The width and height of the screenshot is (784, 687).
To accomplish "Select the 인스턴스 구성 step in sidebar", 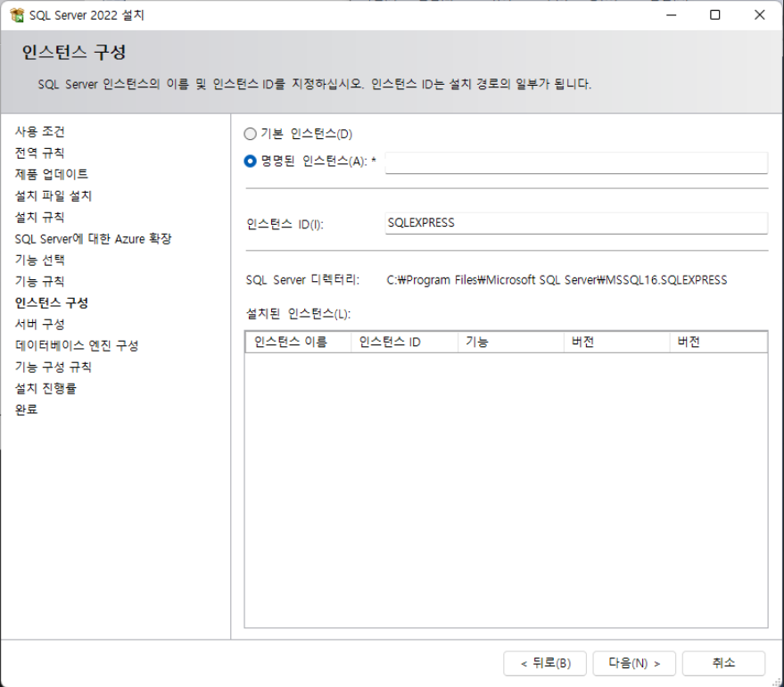I will click(52, 302).
